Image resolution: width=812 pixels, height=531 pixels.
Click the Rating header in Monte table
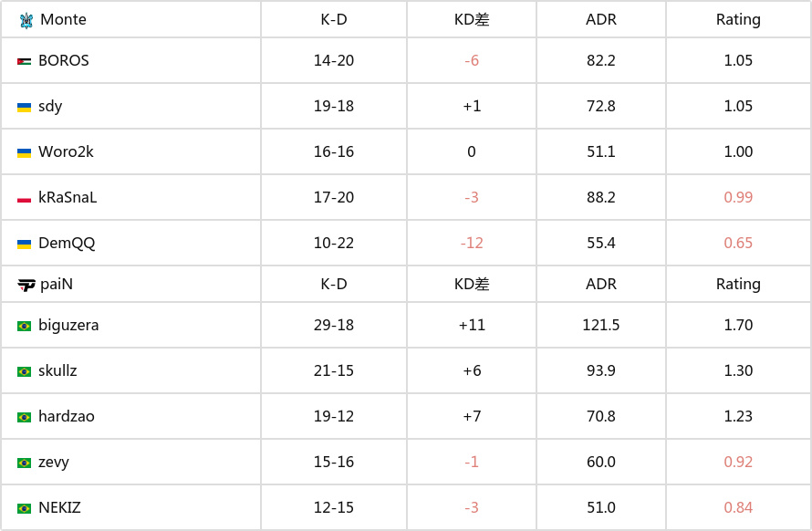pos(738,20)
